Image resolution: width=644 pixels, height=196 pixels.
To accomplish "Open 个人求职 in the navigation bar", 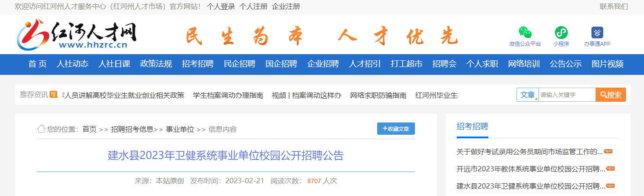I will click(482, 64).
